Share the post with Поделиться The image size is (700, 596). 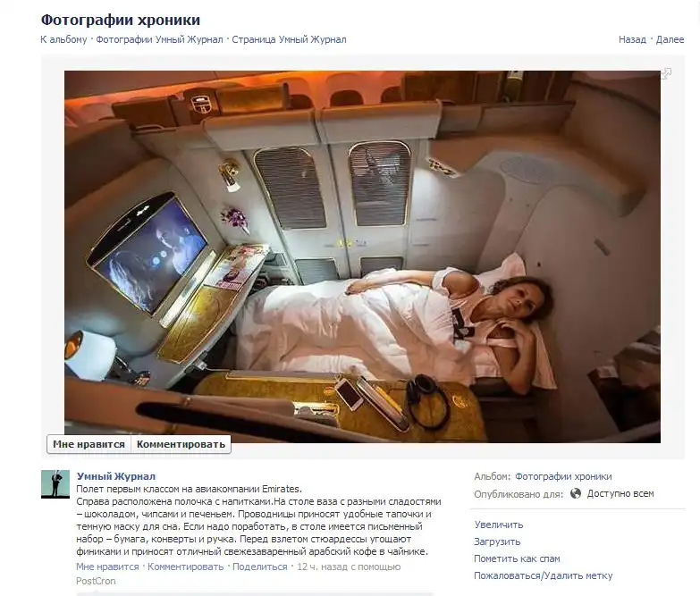point(260,567)
